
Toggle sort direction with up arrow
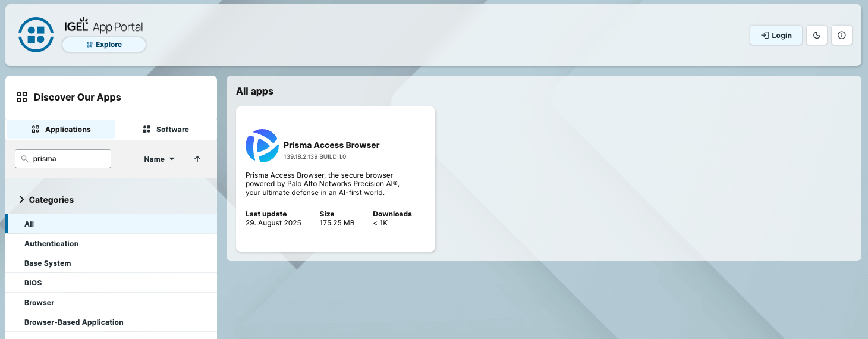197,159
